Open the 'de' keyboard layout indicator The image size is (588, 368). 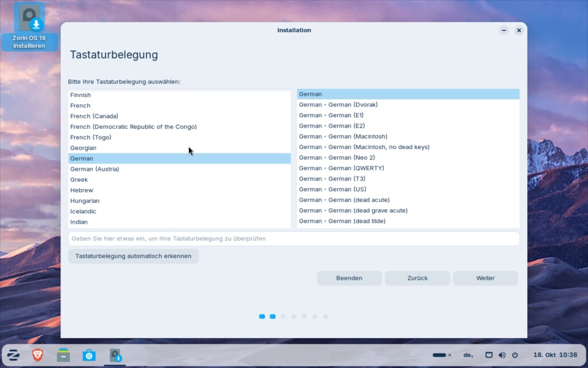[468, 355]
